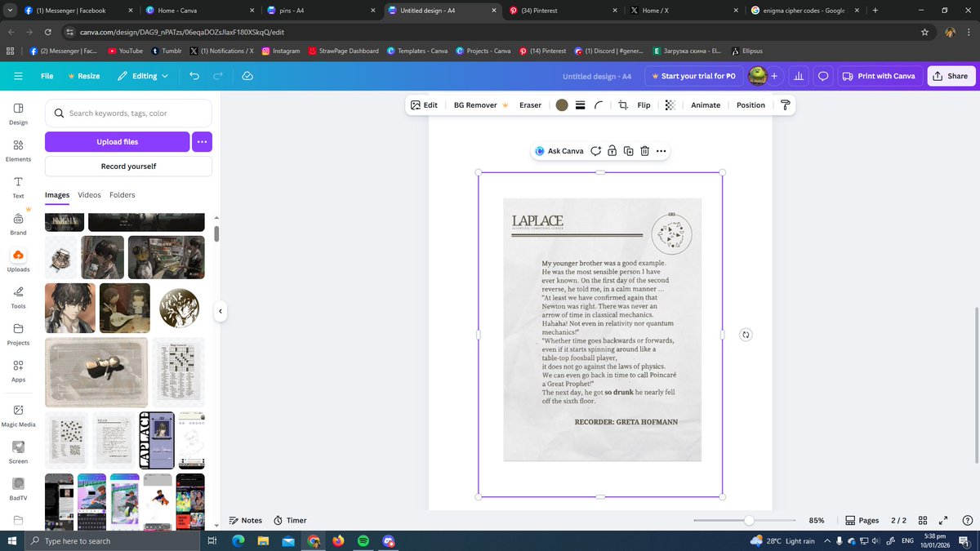980x551 pixels.
Task: Switch to the Videos tab
Action: coord(89,194)
